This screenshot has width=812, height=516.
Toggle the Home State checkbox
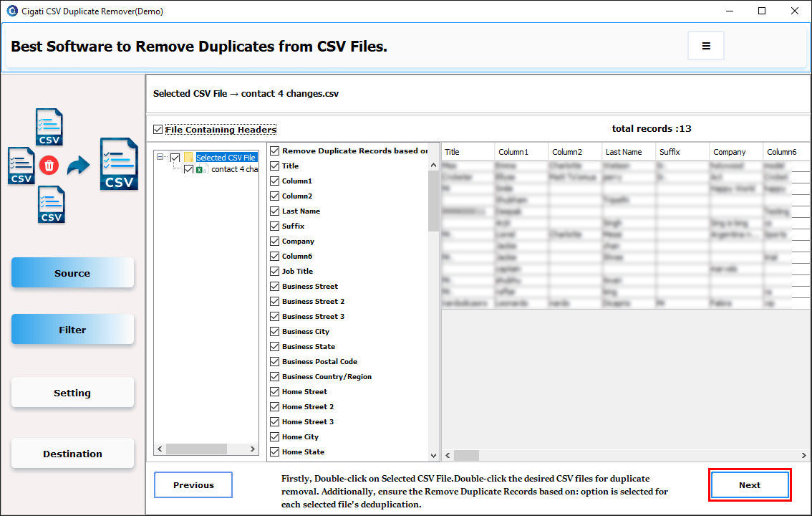pos(275,451)
